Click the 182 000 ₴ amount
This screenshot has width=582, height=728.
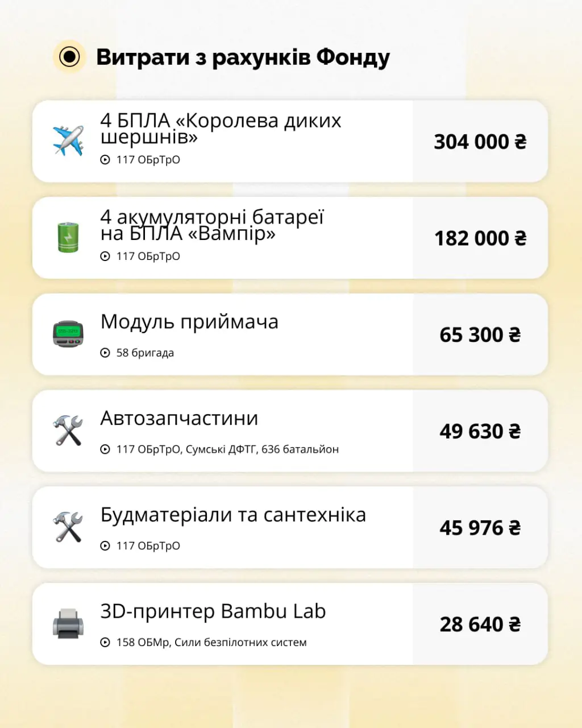pyautogui.click(x=480, y=238)
